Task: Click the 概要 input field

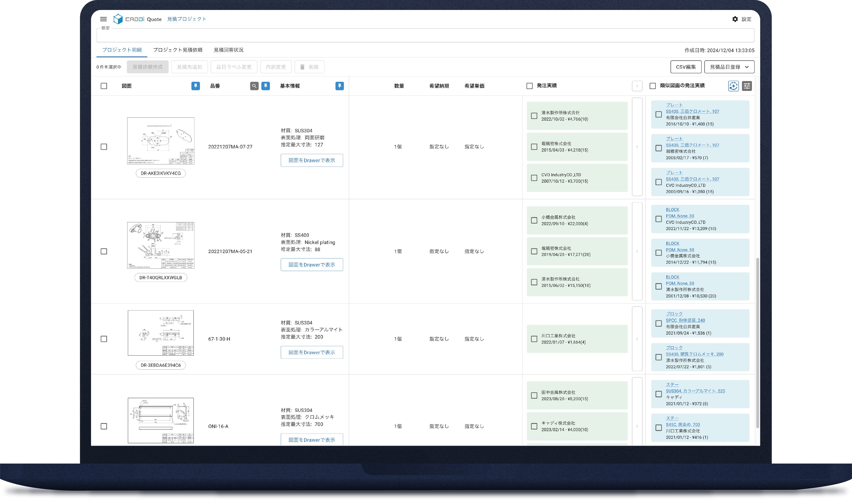Action: (425, 35)
